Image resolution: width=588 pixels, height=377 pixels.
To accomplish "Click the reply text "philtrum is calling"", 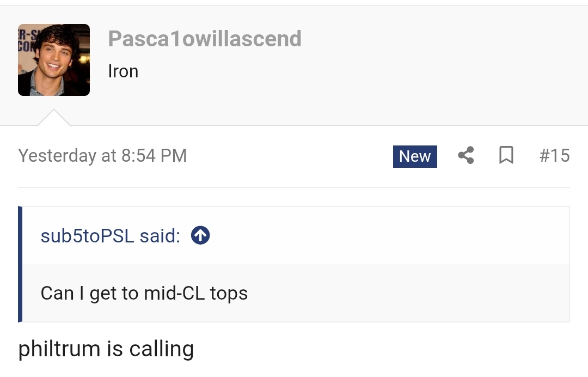I will (x=106, y=349).
